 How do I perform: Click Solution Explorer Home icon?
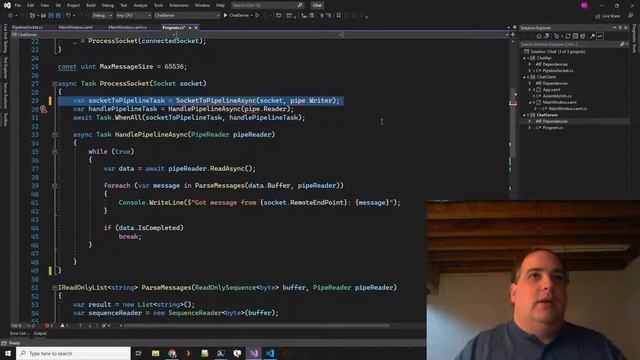(539, 36)
